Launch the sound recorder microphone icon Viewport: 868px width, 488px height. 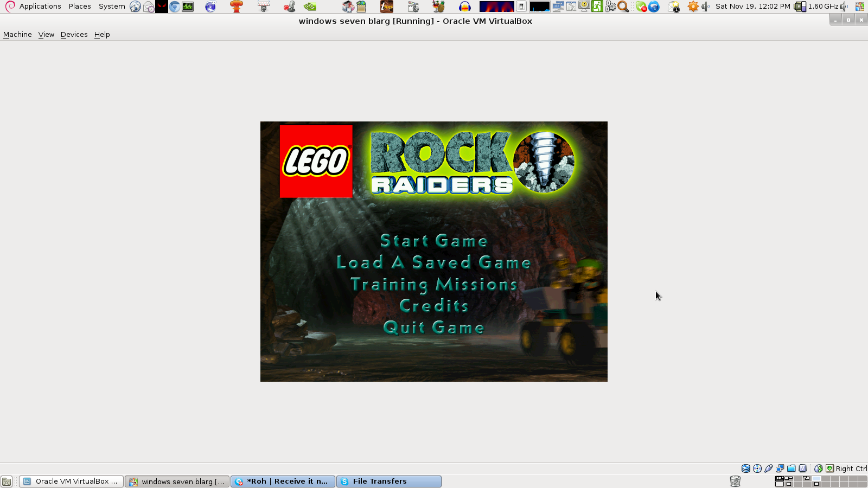pos(289,7)
